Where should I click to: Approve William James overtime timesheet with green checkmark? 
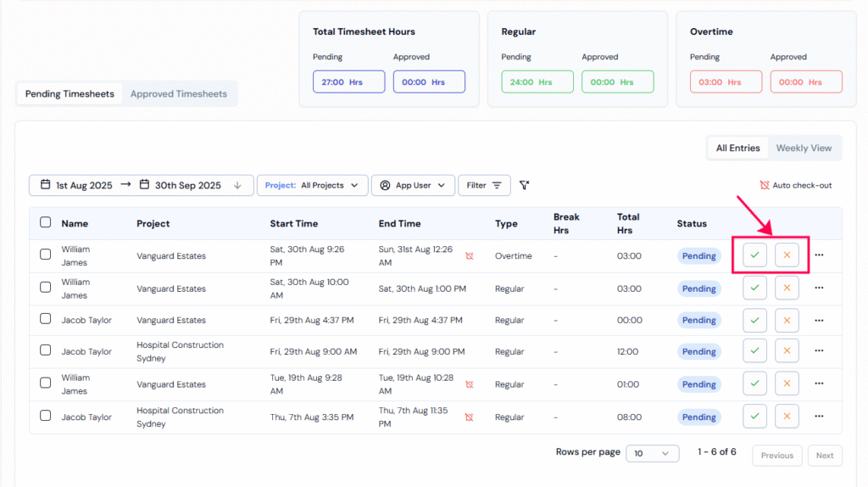pyautogui.click(x=754, y=255)
